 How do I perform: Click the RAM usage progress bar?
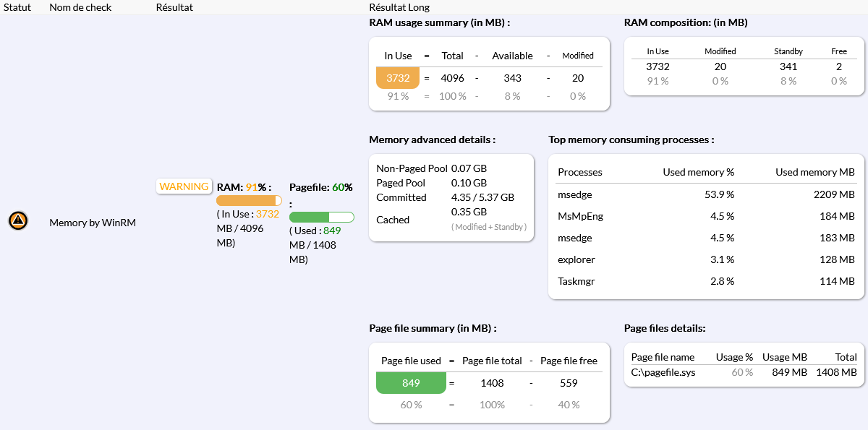coord(249,201)
